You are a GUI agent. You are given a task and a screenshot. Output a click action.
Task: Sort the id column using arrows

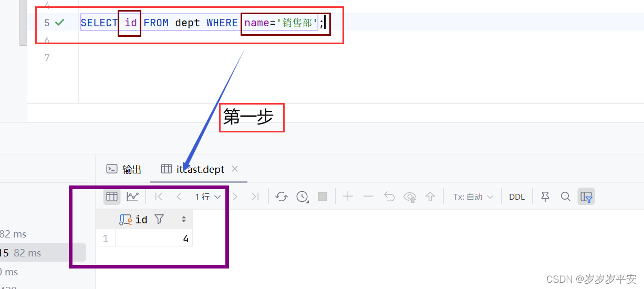pos(184,219)
